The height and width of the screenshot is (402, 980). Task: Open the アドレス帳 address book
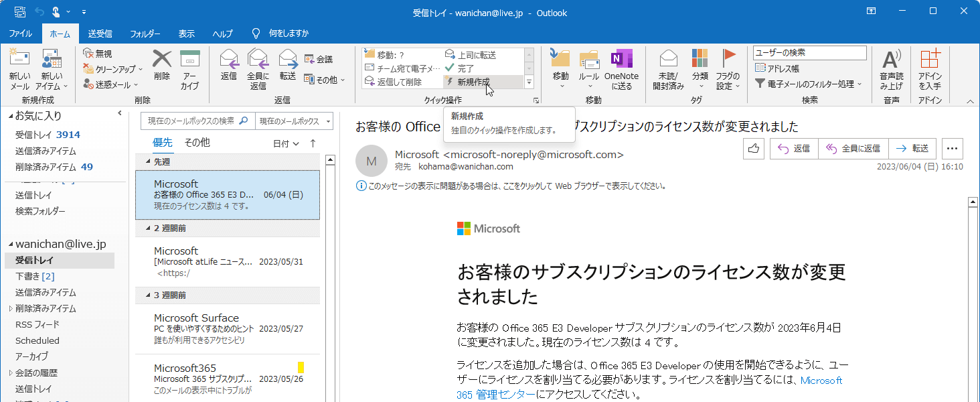pos(777,68)
